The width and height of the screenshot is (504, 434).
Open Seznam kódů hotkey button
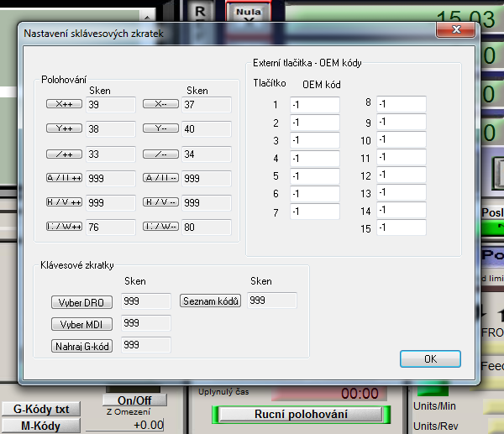[211, 301]
